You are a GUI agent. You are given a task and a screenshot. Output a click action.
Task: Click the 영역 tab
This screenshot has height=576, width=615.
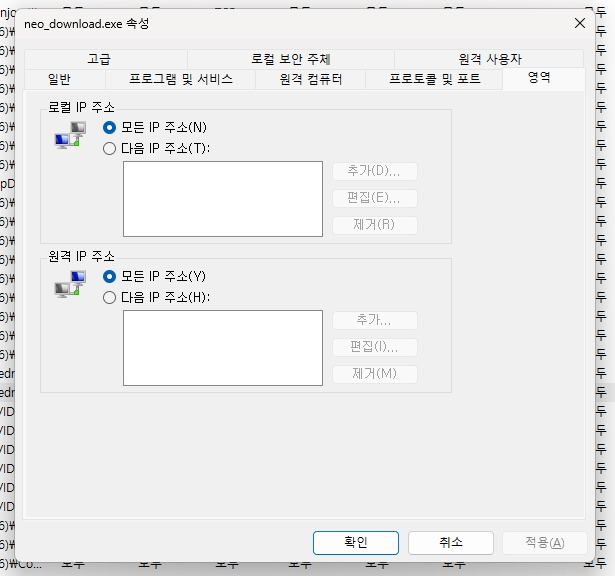[x=539, y=78]
